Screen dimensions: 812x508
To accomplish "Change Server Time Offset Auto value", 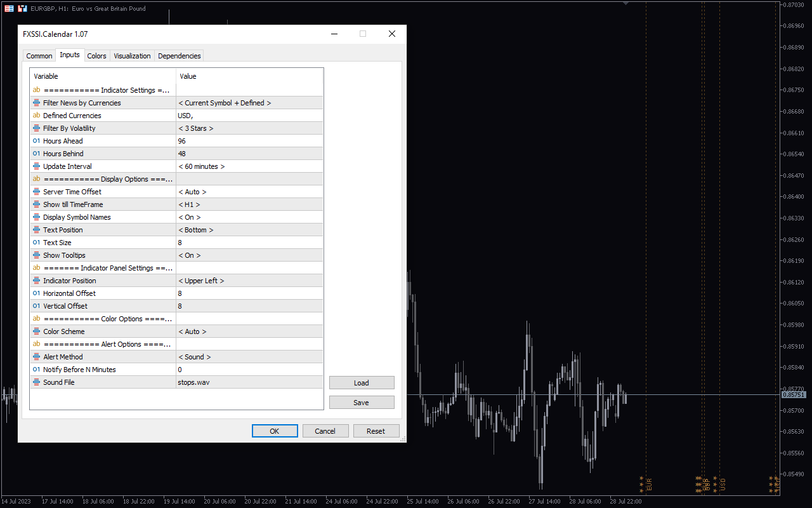I will click(x=250, y=192).
